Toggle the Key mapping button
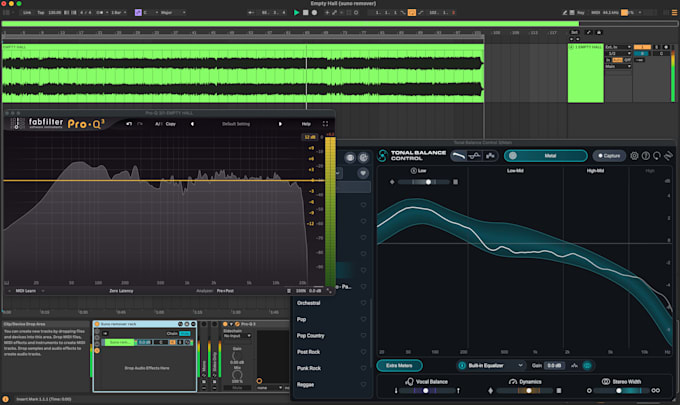The image size is (680, 405). 580,13
